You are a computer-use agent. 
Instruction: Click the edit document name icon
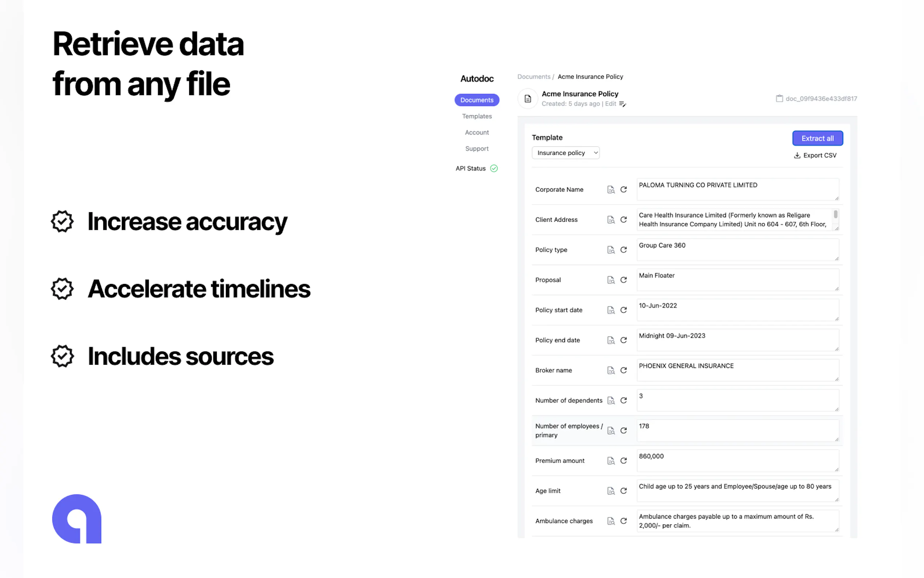coord(622,104)
